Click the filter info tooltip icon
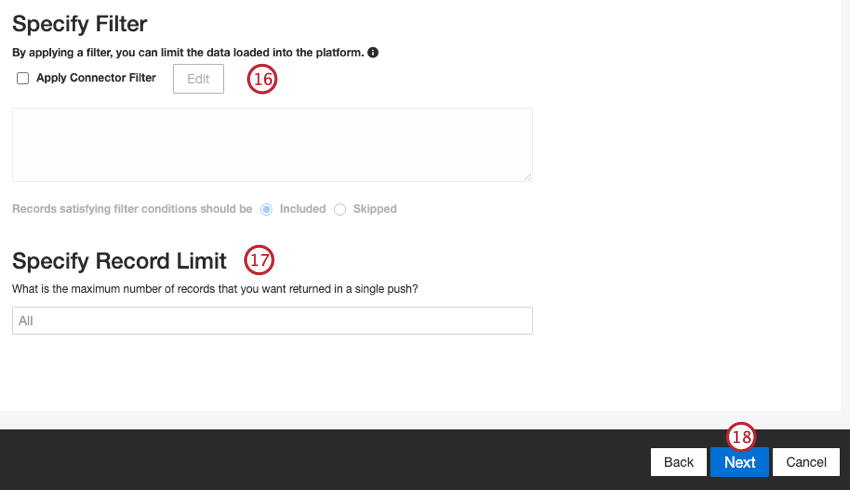Viewport: 850px width, 490px height. (373, 52)
